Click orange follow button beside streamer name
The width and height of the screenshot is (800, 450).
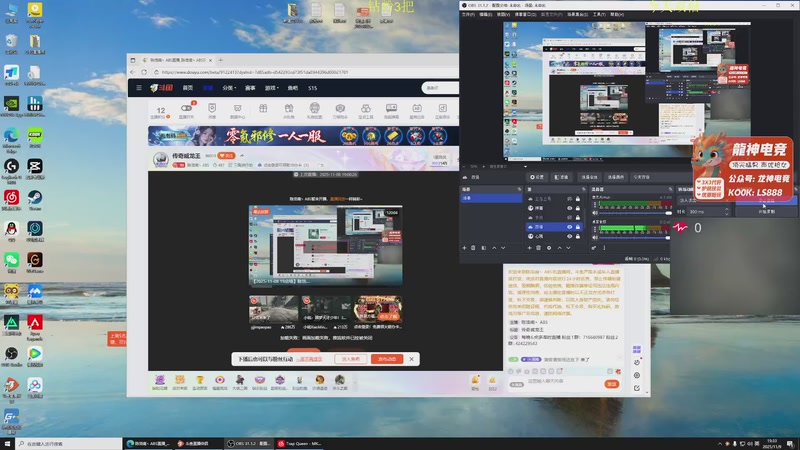226,156
